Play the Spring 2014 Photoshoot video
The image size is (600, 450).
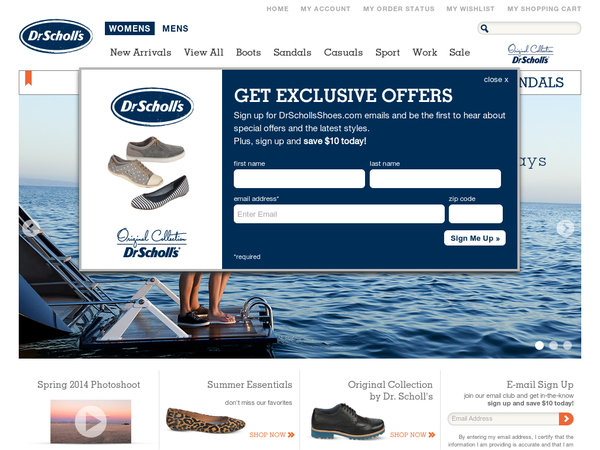(x=91, y=422)
